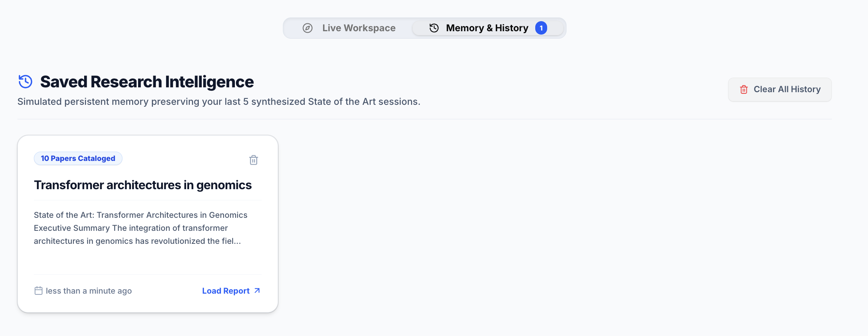Click the history clock icon in tab

coord(434,28)
